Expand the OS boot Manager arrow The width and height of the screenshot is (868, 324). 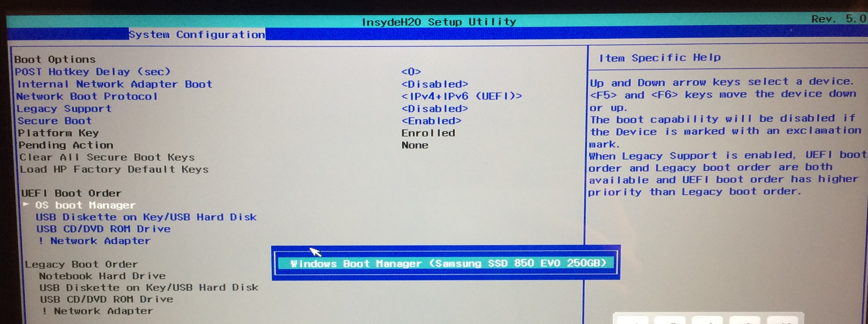(26, 205)
